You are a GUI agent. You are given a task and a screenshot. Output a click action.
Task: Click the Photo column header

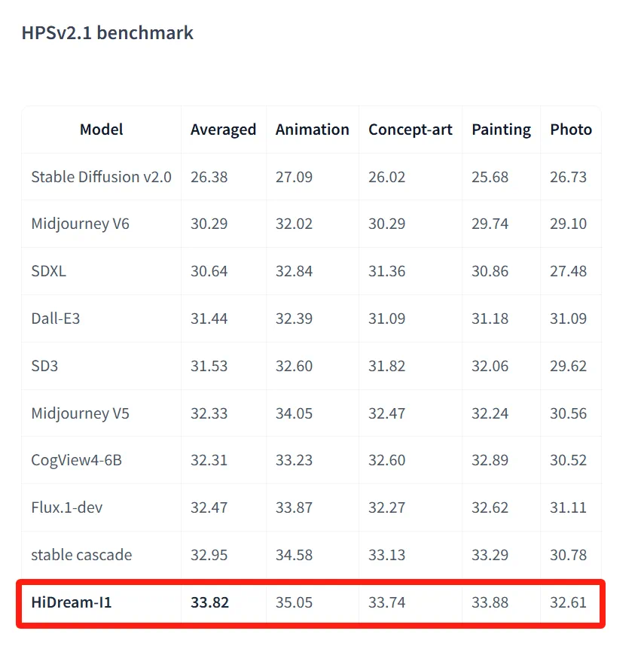pos(570,130)
